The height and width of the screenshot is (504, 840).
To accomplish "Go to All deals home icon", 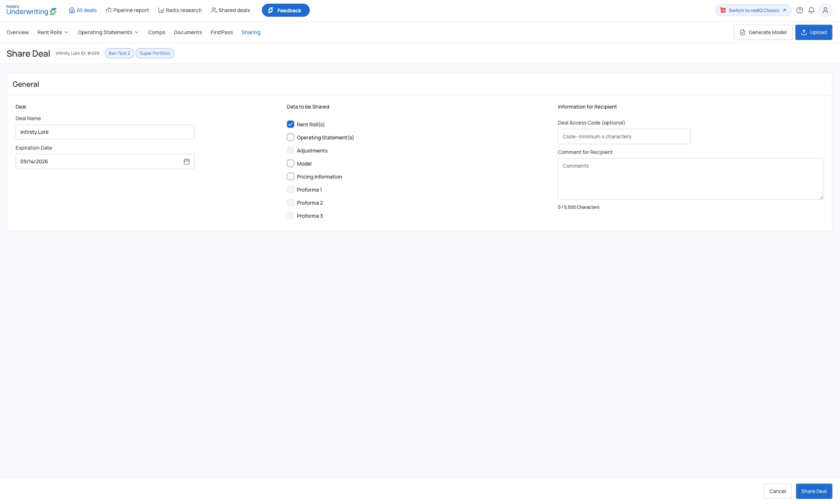I will tap(72, 10).
